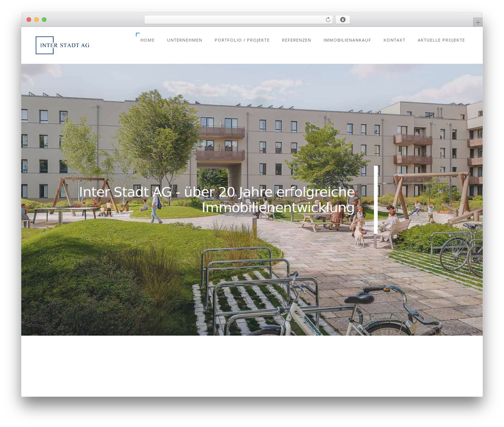Click the reload page icon in address bar

point(328,20)
